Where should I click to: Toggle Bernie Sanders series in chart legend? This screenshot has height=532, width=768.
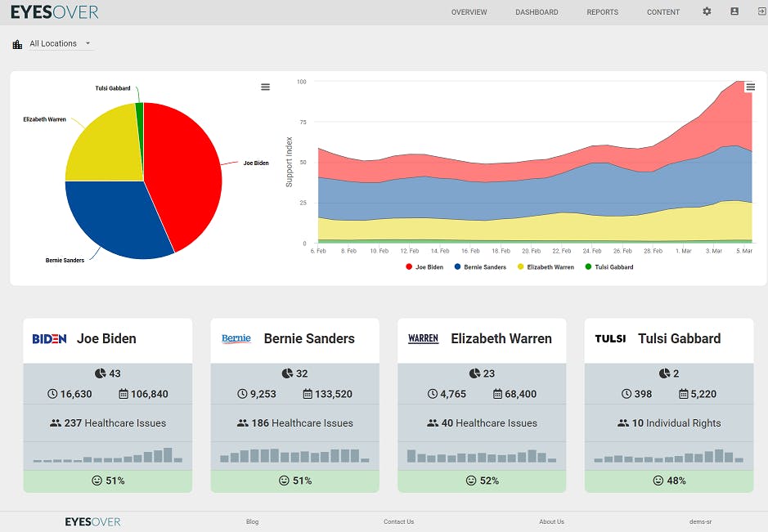tap(480, 266)
